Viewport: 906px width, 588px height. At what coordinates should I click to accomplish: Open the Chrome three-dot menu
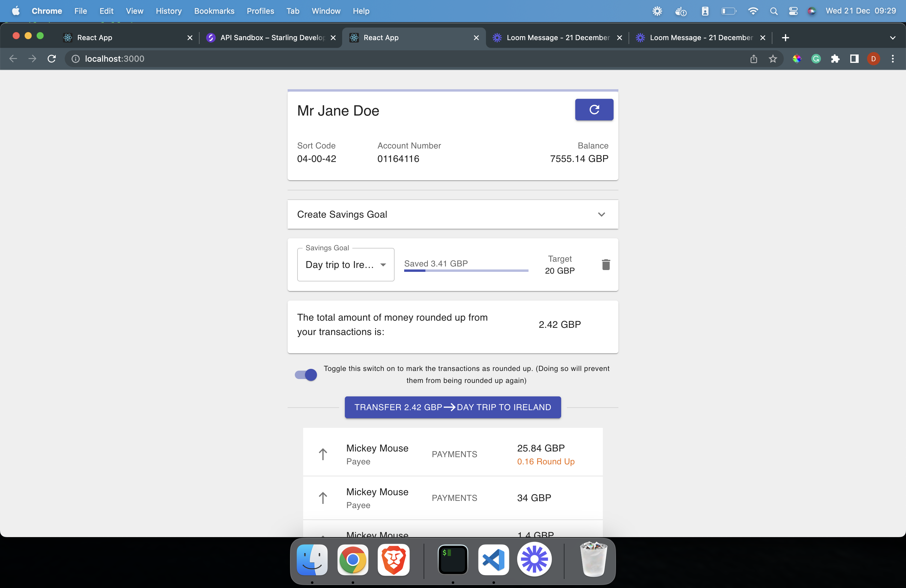coord(893,59)
